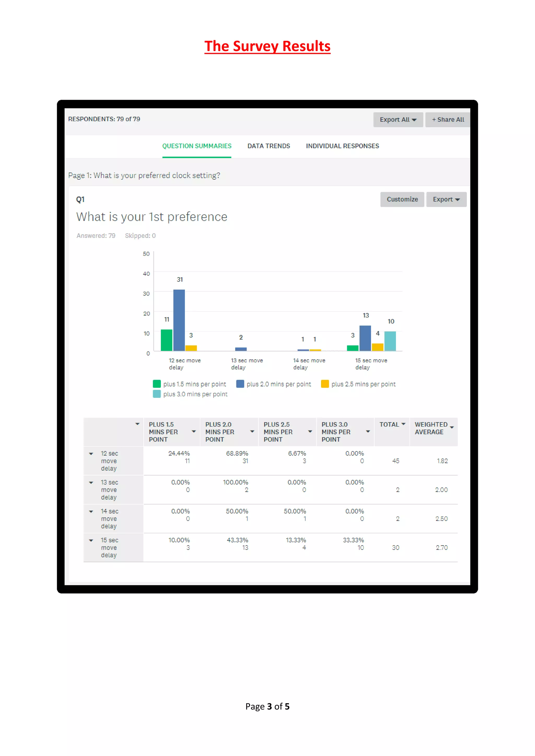
Task: Open Plus 2.0 Mins Per Point column arrow
Action: (x=252, y=431)
